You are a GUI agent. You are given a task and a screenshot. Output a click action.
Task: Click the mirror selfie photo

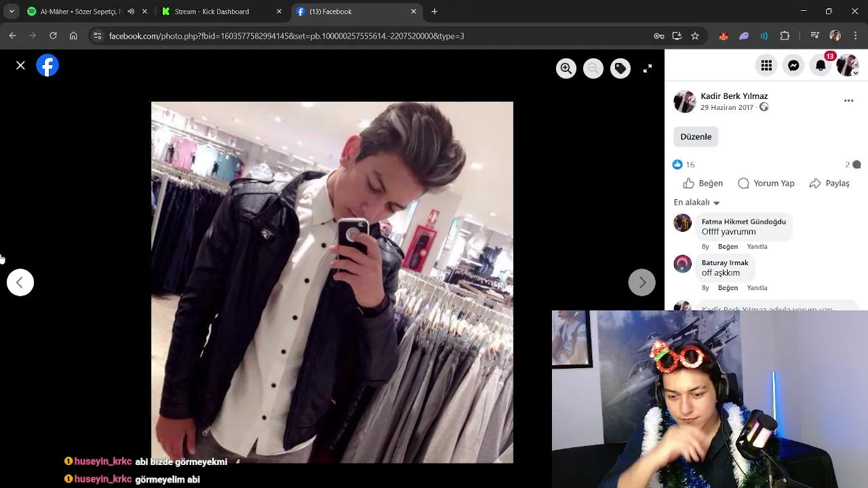(332, 283)
